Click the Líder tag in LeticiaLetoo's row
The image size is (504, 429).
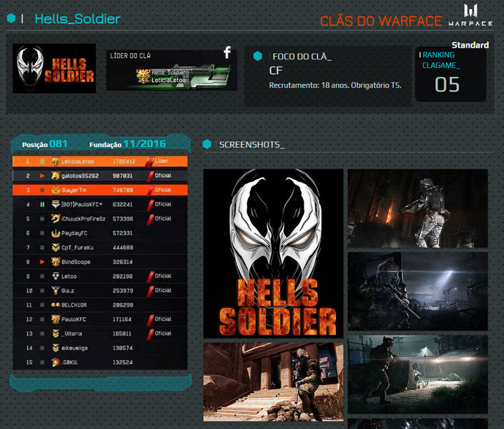coord(162,161)
